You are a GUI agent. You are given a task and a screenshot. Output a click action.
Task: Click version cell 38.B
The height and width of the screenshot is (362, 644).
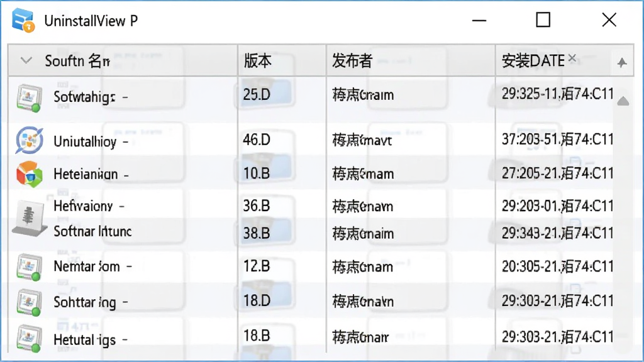pyautogui.click(x=257, y=233)
